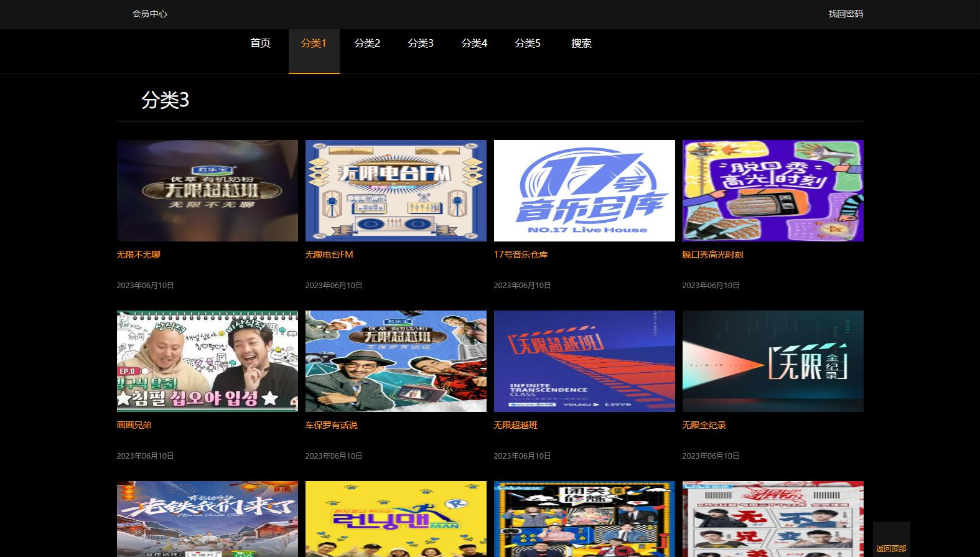Click the date under 无限超越班
The height and width of the screenshot is (557, 980).
pos(522,456)
